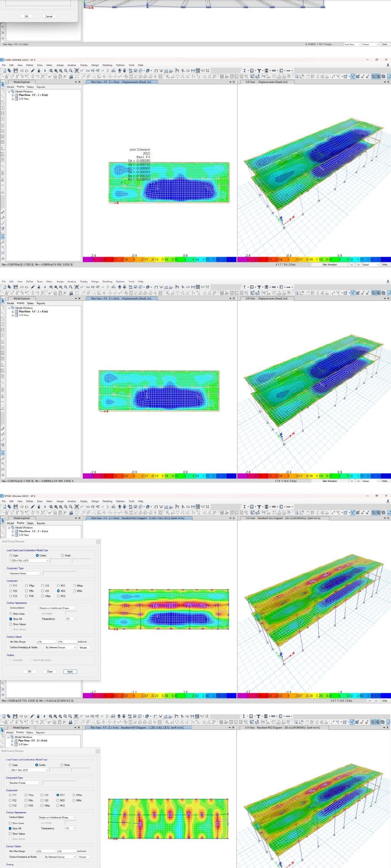This screenshot has width=391, height=868.
Task: Open Contour Option dropdown in the M11-selected dialog
Action: (57, 817)
